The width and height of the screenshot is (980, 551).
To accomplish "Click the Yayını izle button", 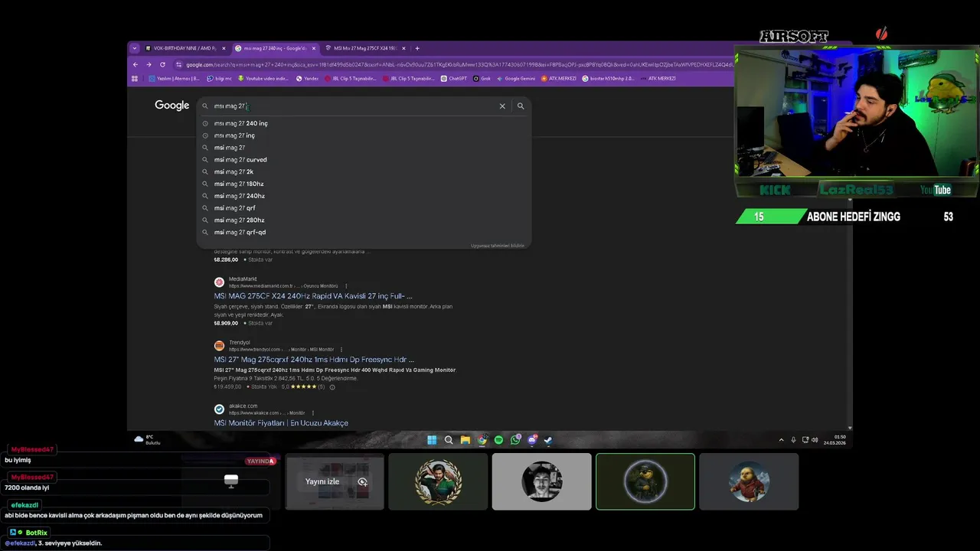I will tap(335, 481).
